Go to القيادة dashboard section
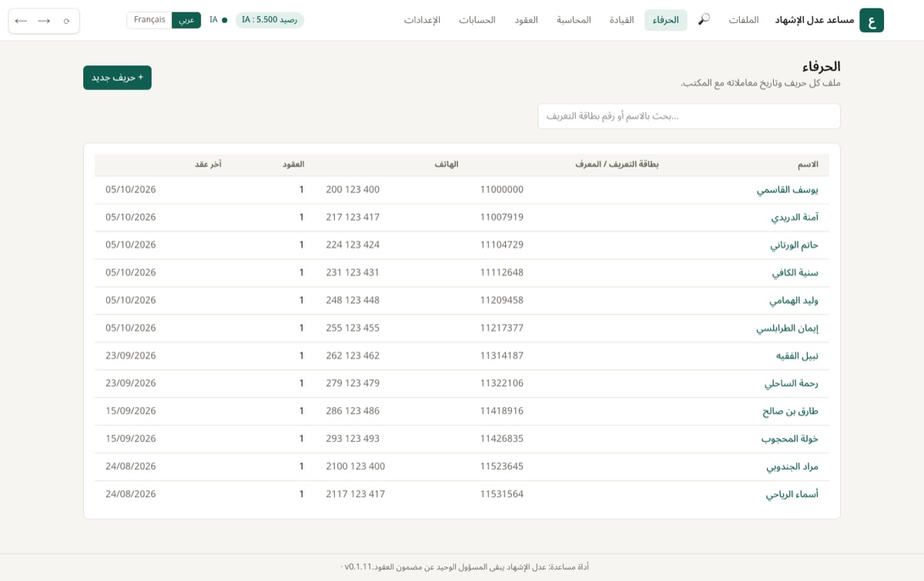924x581 pixels. [621, 20]
